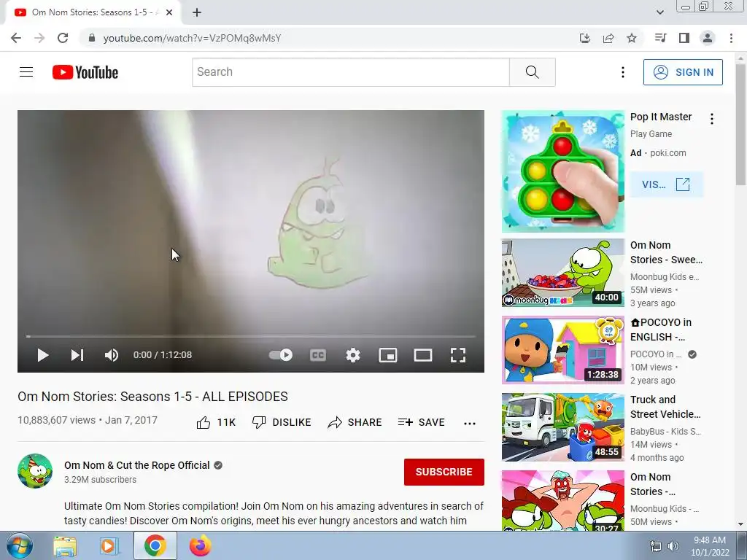The image size is (747, 560).
Task: Click the DISLIKE button
Action: point(282,422)
